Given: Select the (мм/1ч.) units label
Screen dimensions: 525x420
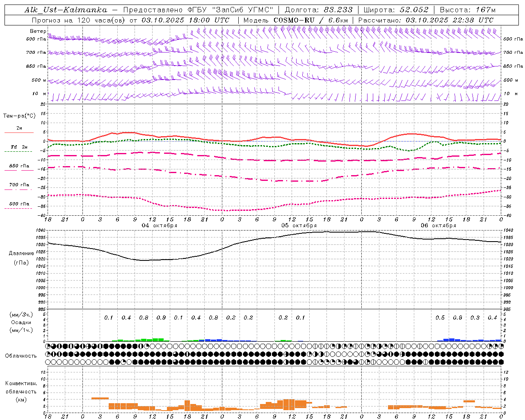Looking at the screenshot, I should (x=21, y=330).
